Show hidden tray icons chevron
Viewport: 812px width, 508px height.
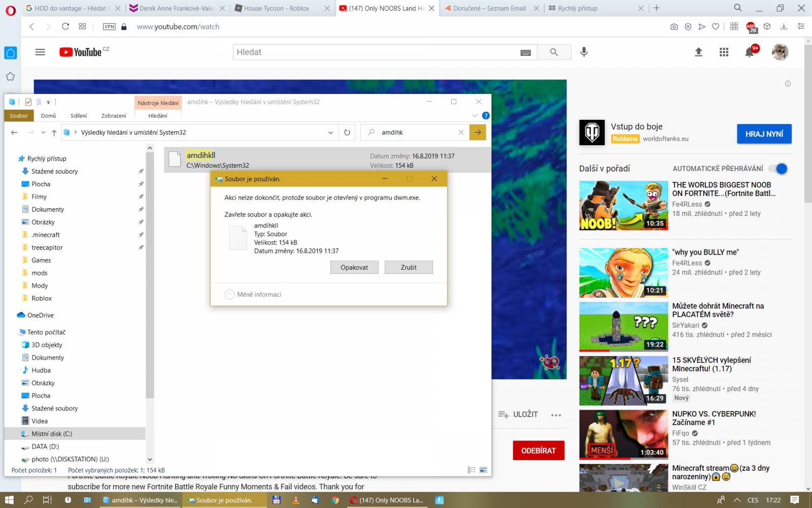[x=737, y=500]
